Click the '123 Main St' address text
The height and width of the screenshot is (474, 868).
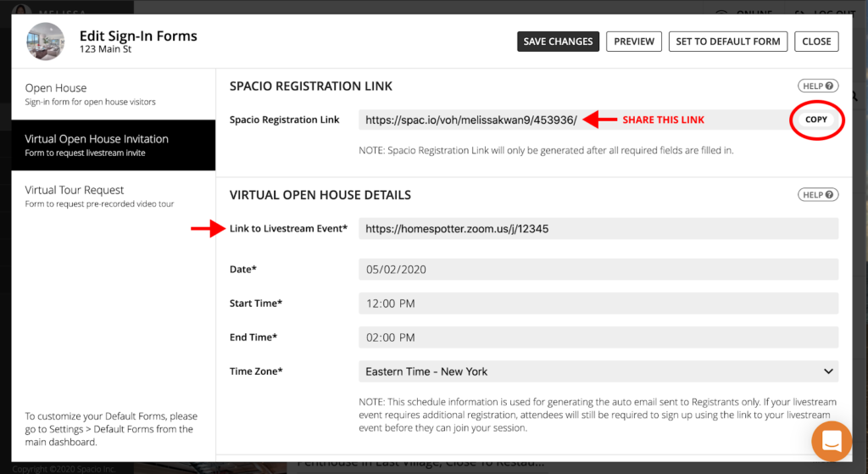click(x=105, y=49)
